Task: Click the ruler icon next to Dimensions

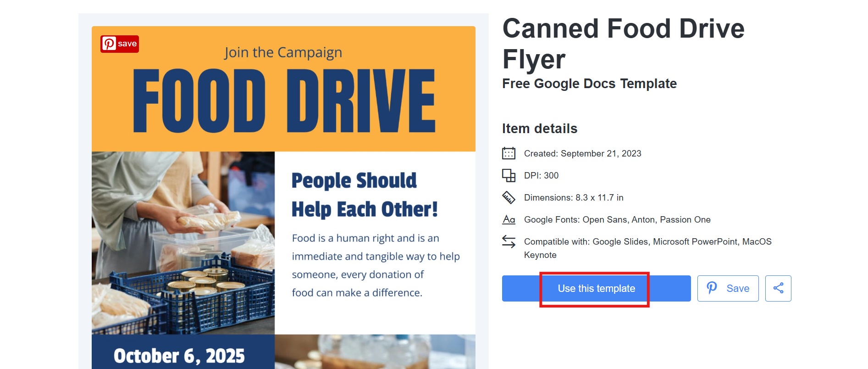Action: 509,197
